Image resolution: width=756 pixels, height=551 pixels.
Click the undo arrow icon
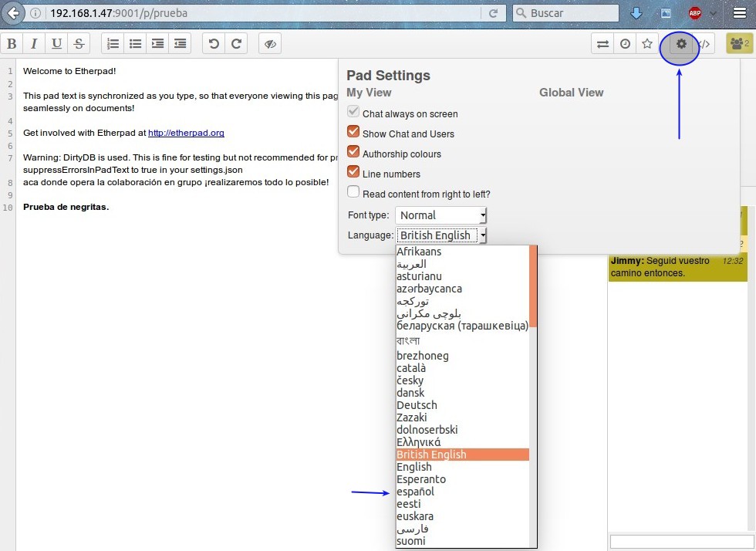(214, 44)
